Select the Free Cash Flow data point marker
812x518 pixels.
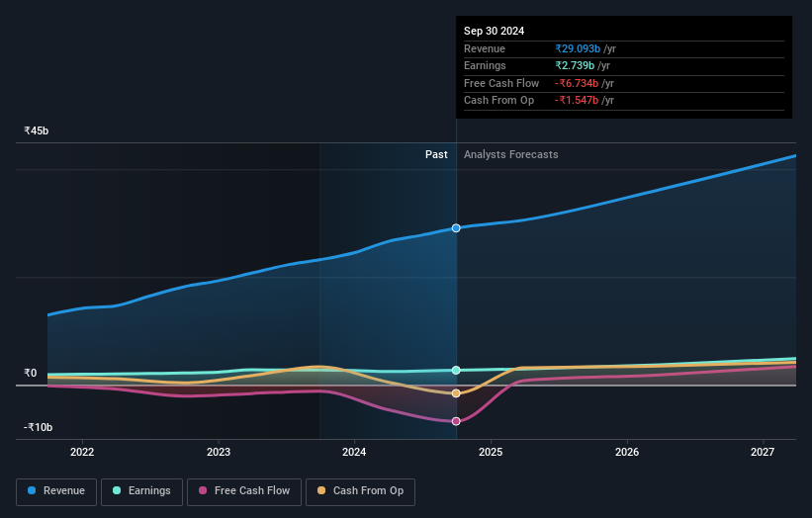456,421
